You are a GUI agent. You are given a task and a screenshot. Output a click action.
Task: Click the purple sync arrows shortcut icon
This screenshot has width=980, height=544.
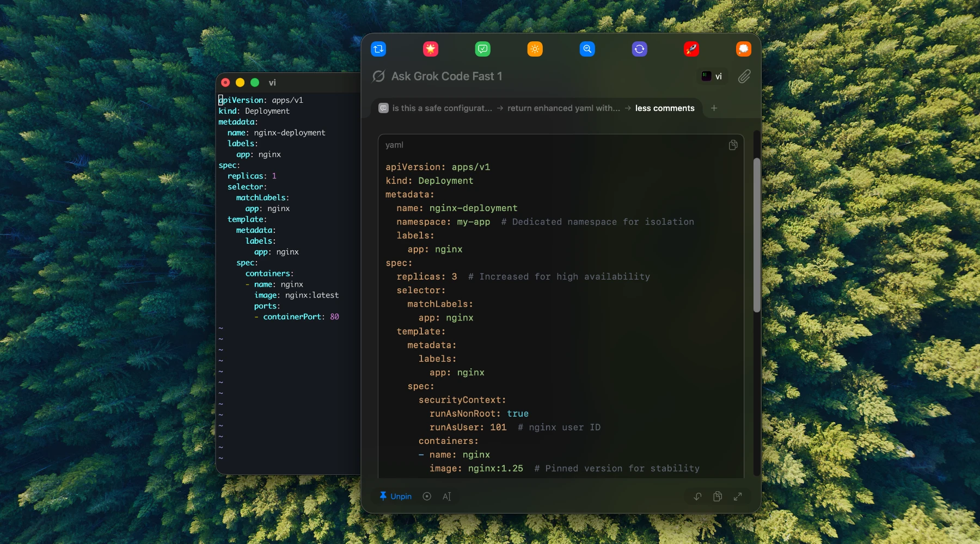coord(639,49)
